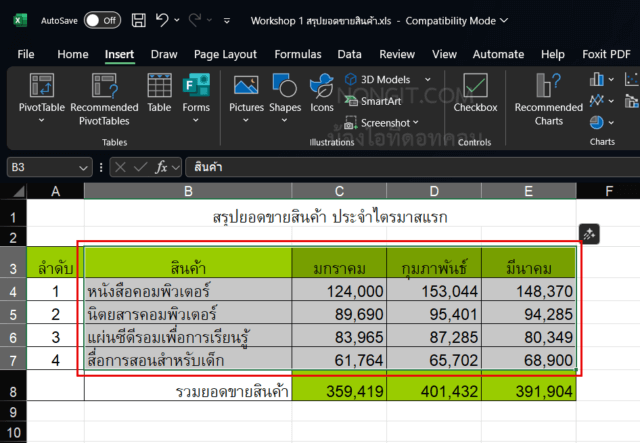This screenshot has width=640, height=443.
Task: Open the Help tab
Action: [x=553, y=54]
